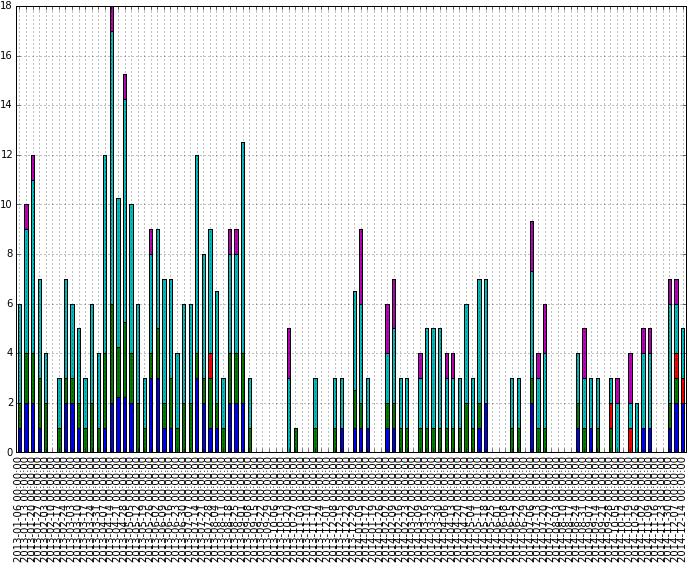Screen dimensions: 687x563
Task: Click the isolated short green-only bar
Action: point(295,440)
